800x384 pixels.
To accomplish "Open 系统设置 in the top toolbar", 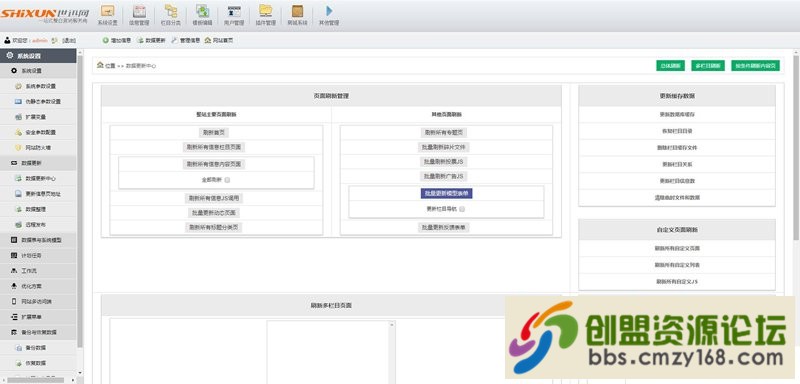I will pyautogui.click(x=108, y=15).
